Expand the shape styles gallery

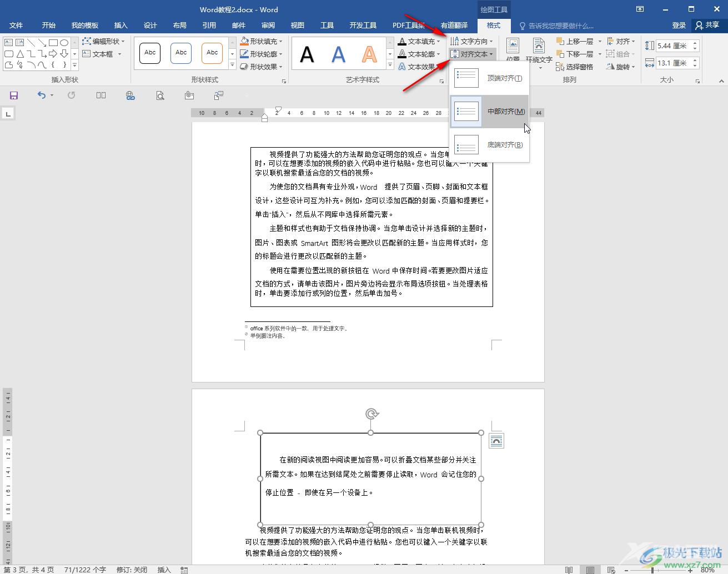232,66
